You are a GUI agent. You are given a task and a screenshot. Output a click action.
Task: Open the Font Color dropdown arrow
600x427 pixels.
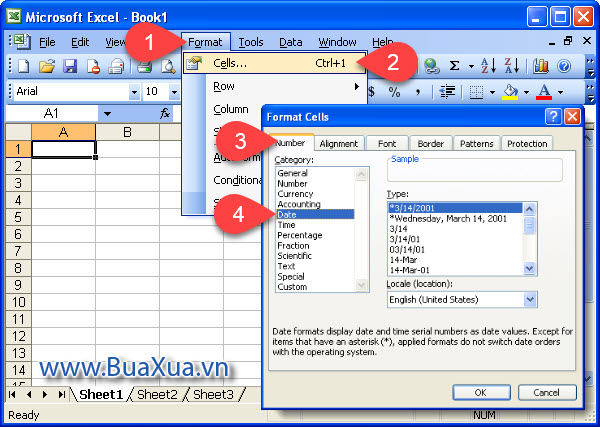coord(561,92)
